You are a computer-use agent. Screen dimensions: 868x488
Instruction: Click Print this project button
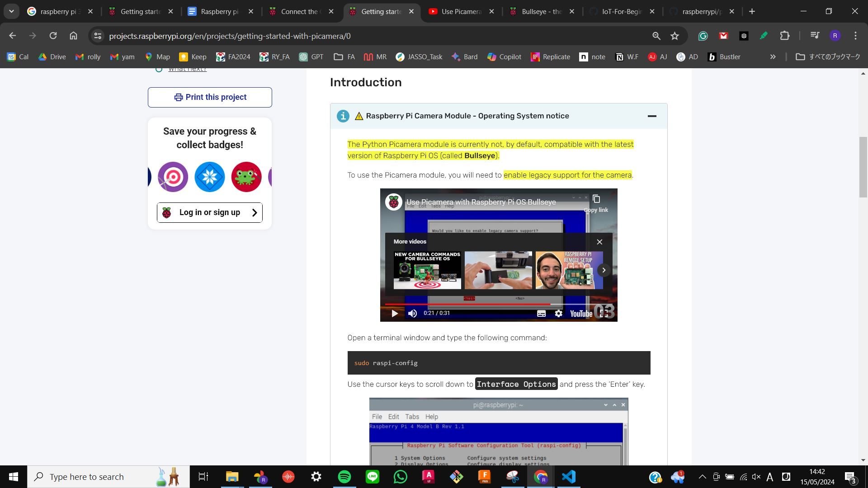coord(210,97)
